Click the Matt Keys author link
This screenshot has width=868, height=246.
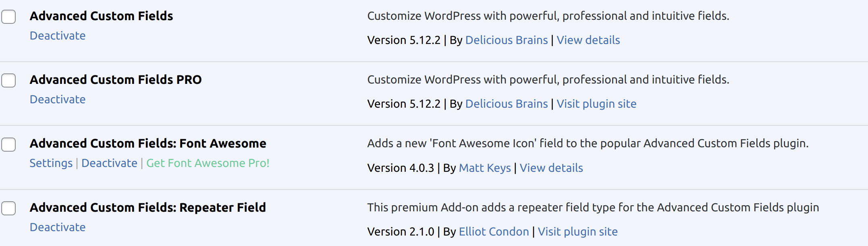(x=485, y=168)
